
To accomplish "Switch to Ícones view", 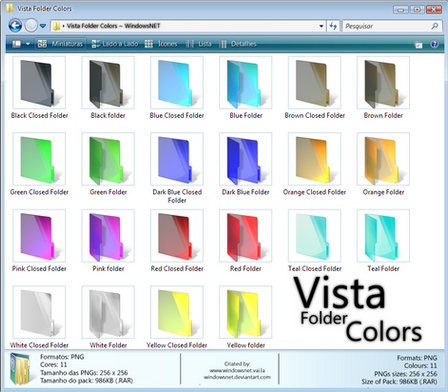I will pyautogui.click(x=161, y=44).
